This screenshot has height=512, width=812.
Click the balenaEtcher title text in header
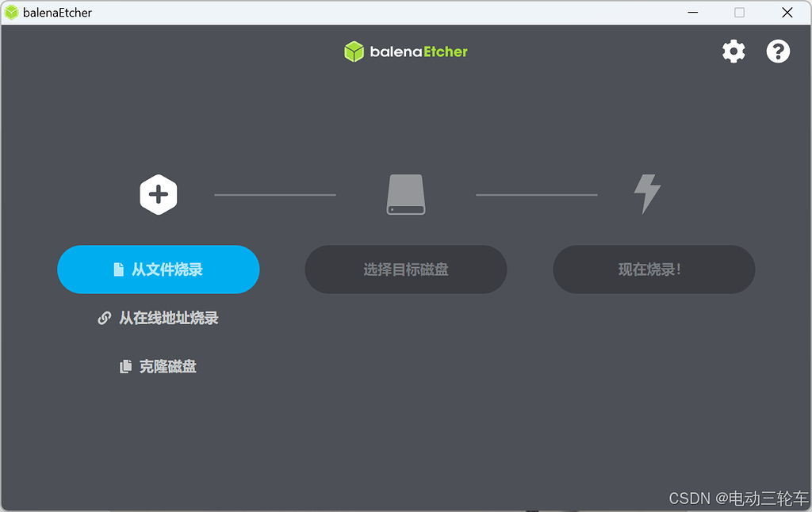416,51
